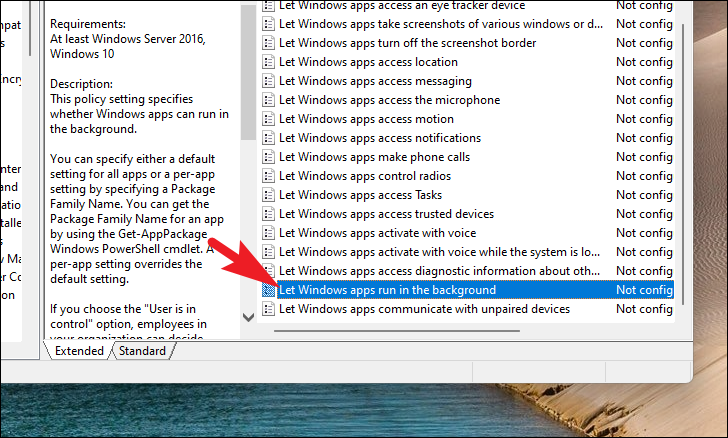Click policy icon for make phone calls
This screenshot has width=728, height=438.
pos(268,157)
